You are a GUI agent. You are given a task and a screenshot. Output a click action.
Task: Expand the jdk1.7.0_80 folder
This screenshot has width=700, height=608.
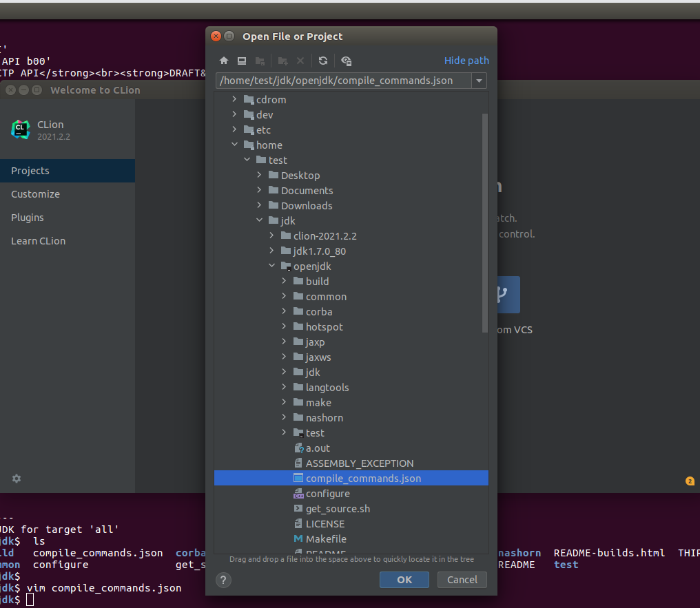point(271,251)
